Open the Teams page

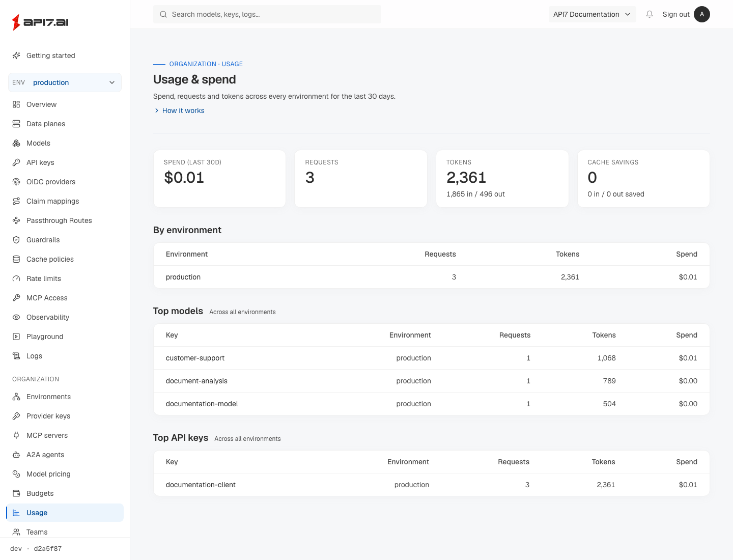pyautogui.click(x=65, y=532)
